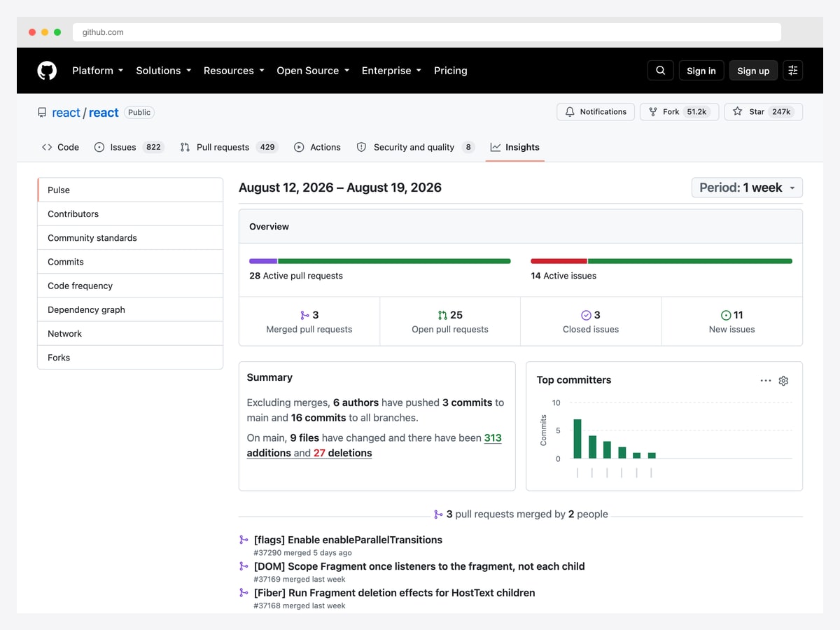Click the 27 deletions link
The image size is (840, 630).
click(343, 453)
